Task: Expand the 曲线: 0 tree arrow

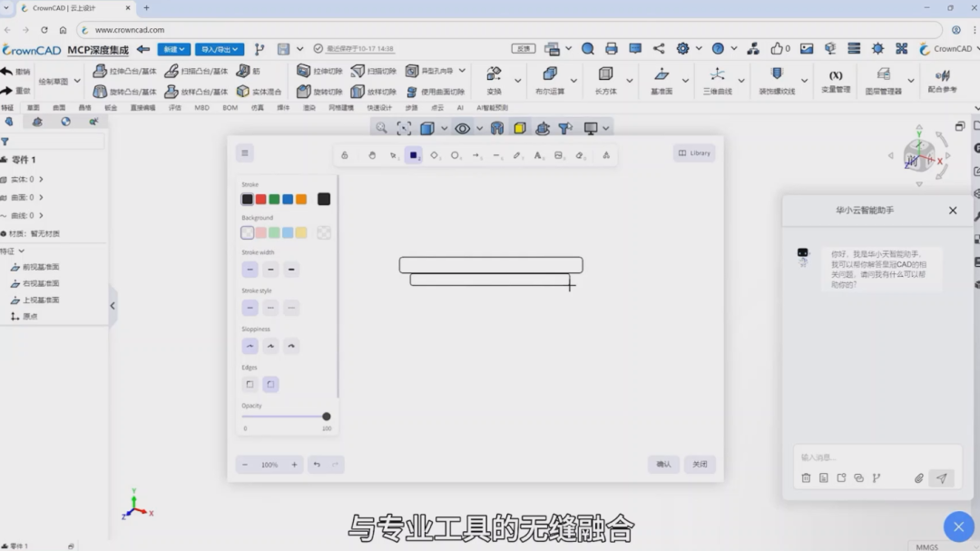Action: click(x=41, y=216)
